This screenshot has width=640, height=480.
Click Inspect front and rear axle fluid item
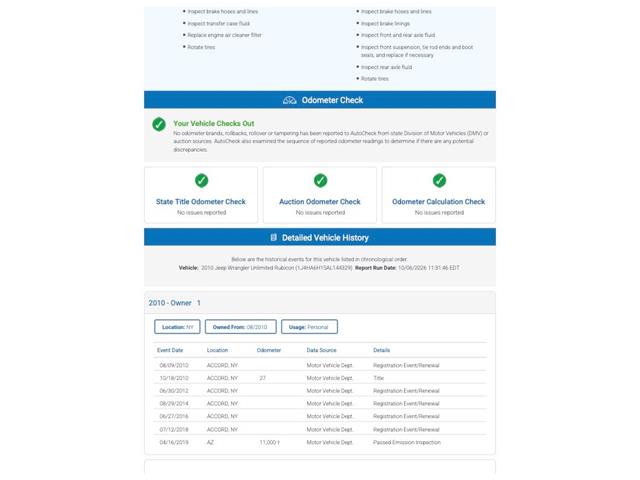[398, 35]
